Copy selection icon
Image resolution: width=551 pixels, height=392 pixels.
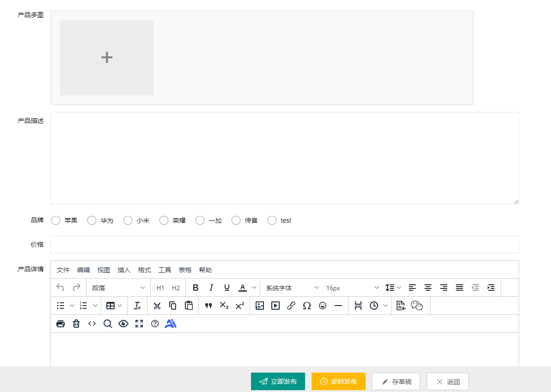(x=173, y=306)
